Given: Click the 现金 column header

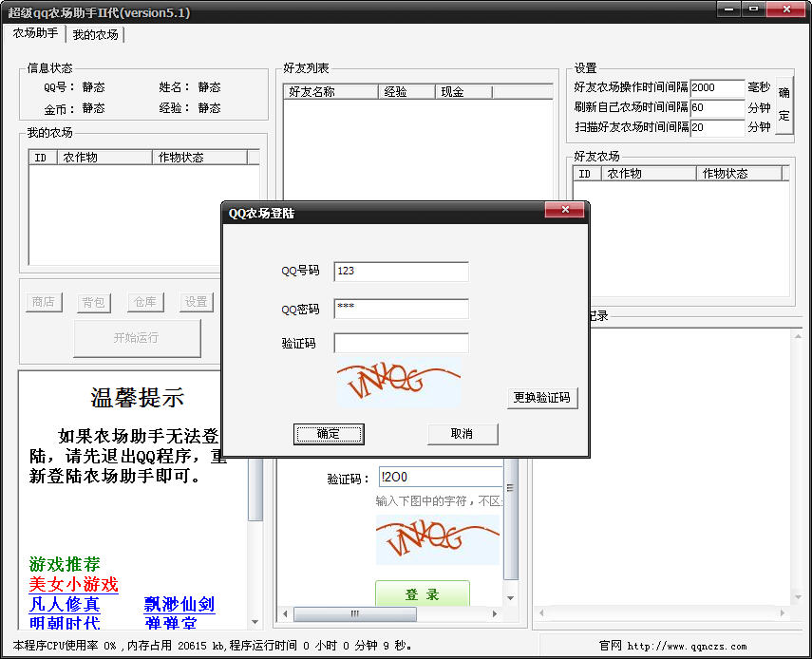Looking at the screenshot, I should [463, 92].
